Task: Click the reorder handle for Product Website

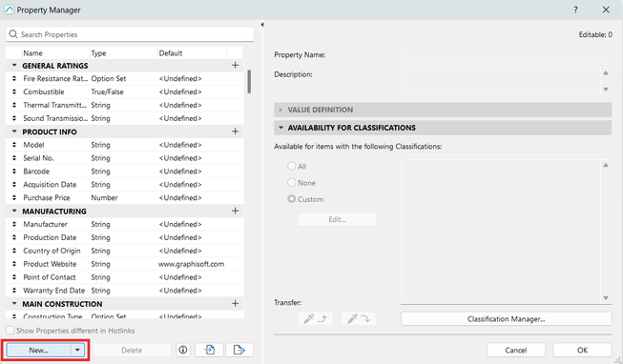Action: point(14,264)
